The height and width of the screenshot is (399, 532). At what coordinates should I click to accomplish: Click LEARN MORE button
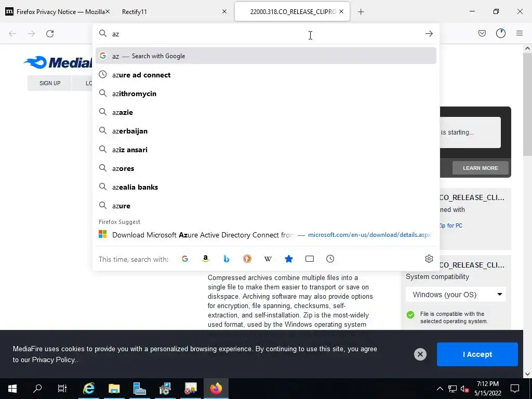tap(480, 168)
